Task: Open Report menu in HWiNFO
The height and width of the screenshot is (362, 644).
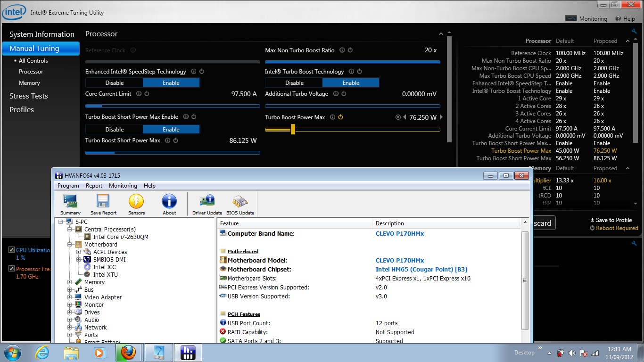Action: click(94, 186)
